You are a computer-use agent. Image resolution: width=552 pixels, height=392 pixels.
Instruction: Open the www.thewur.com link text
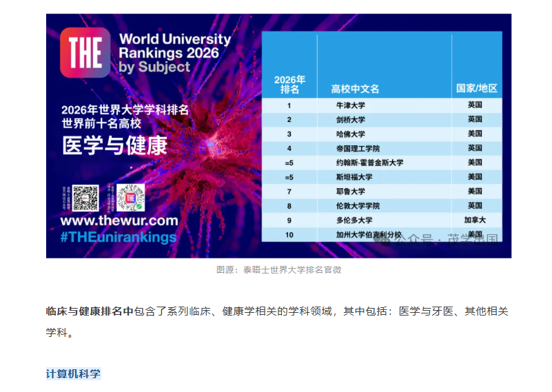click(119, 221)
